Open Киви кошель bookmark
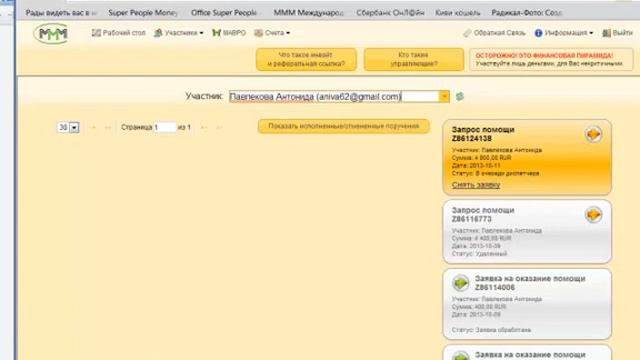Screen dimensions: 640x360 tap(458, 13)
